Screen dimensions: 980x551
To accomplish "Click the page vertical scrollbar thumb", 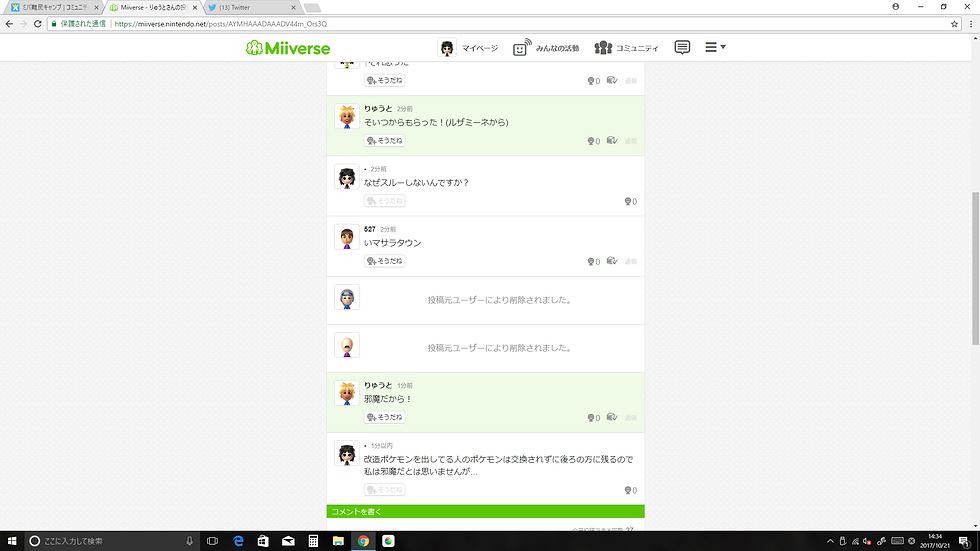I will [x=975, y=269].
